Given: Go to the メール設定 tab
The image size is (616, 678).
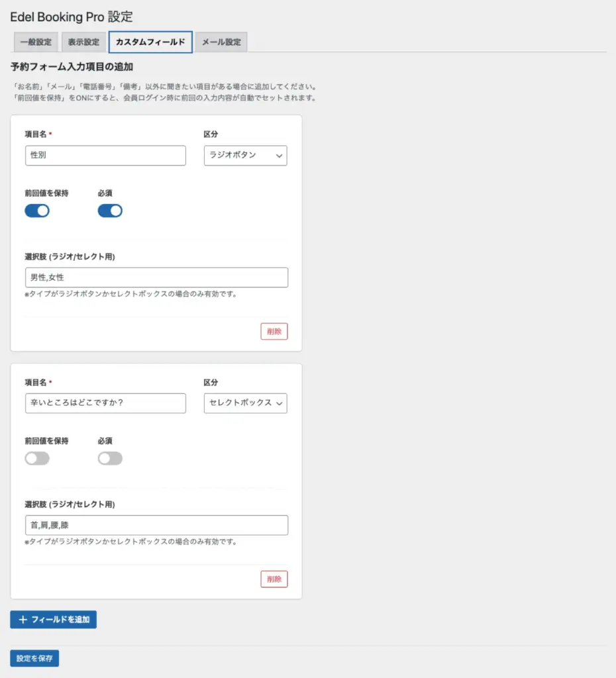Looking at the screenshot, I should (x=221, y=42).
